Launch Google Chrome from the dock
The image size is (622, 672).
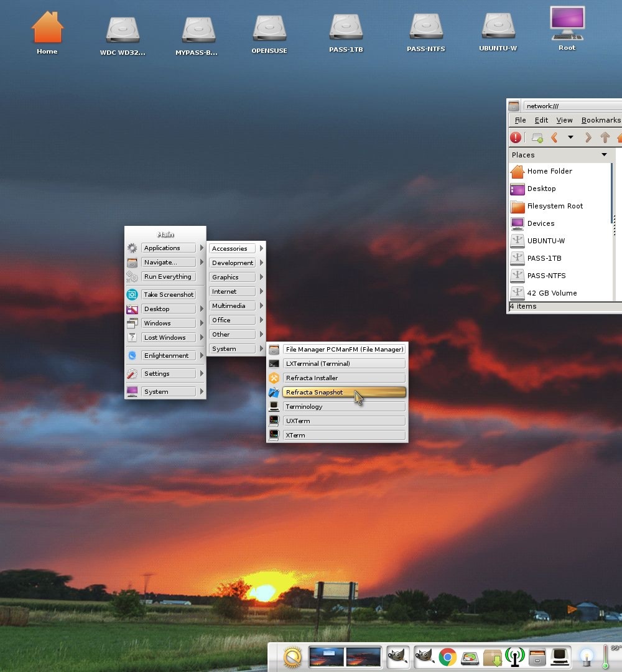pos(447,656)
